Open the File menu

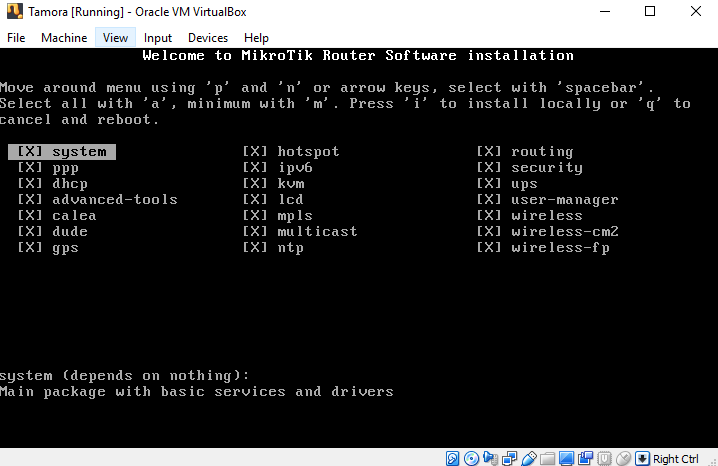pyautogui.click(x=16, y=38)
